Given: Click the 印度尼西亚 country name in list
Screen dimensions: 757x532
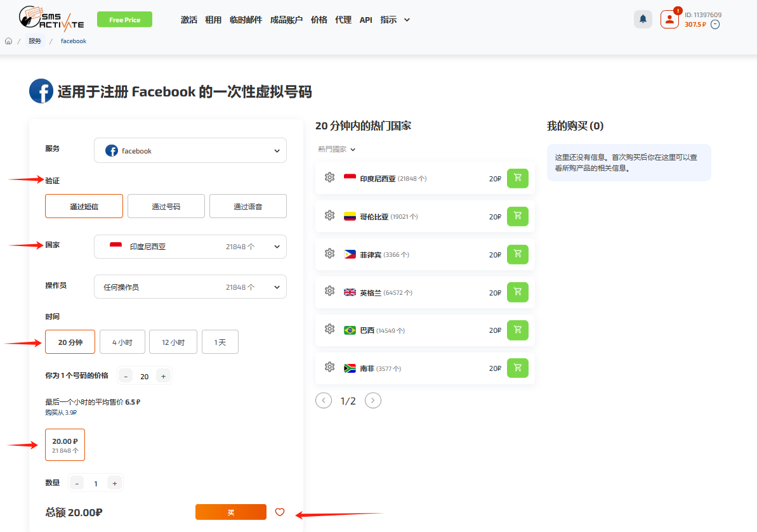Looking at the screenshot, I should point(378,178).
